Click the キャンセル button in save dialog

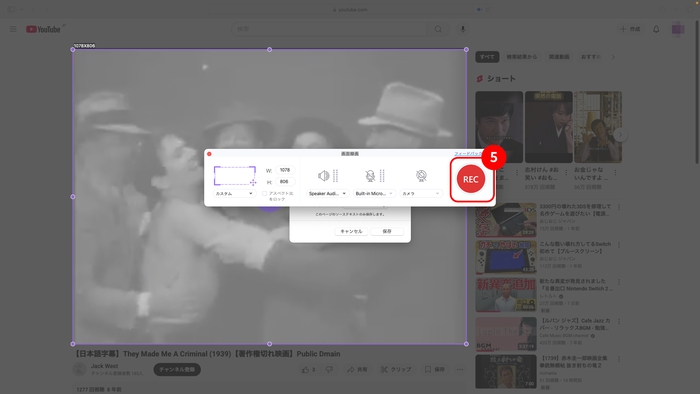point(351,231)
